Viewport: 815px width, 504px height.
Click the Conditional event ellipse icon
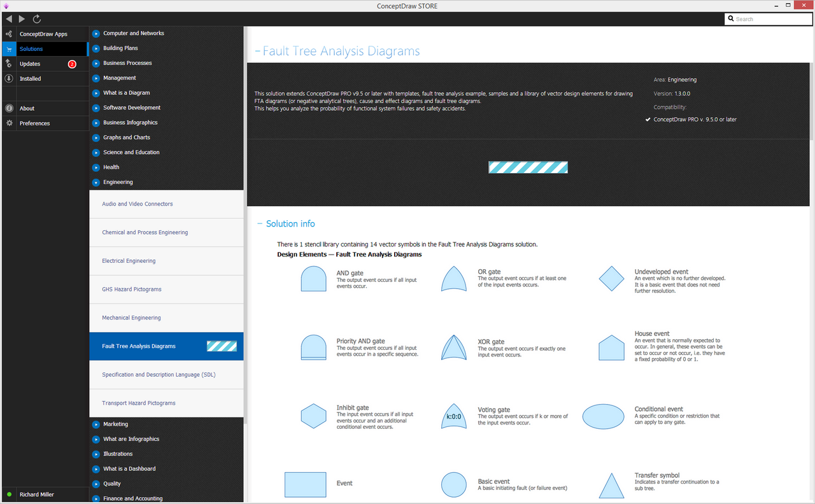pos(604,417)
